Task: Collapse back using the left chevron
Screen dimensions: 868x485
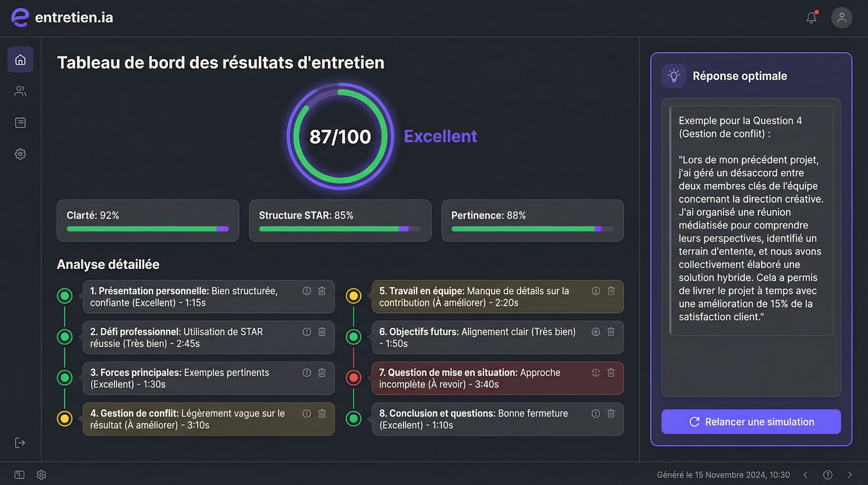Action: coord(805,475)
